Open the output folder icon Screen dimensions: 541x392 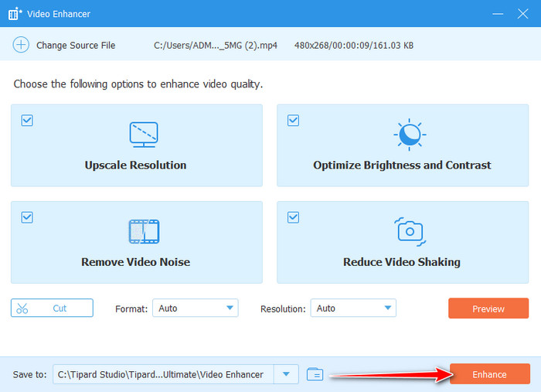tap(315, 374)
